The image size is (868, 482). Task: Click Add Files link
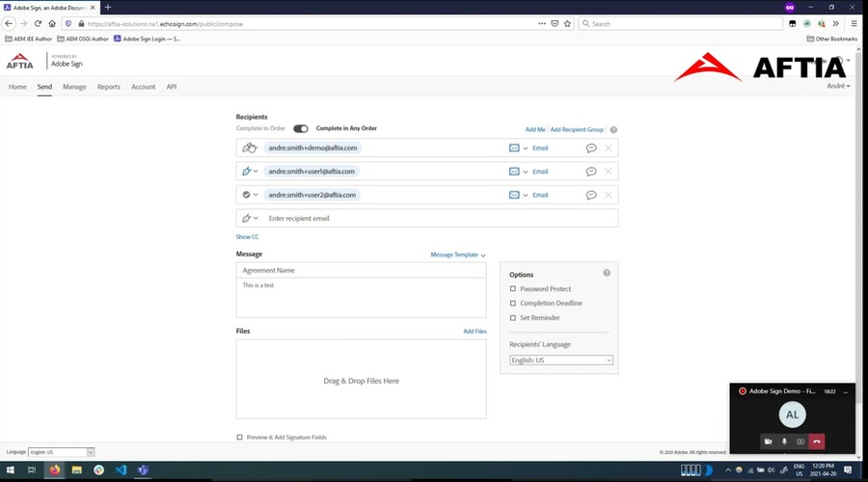tap(475, 331)
